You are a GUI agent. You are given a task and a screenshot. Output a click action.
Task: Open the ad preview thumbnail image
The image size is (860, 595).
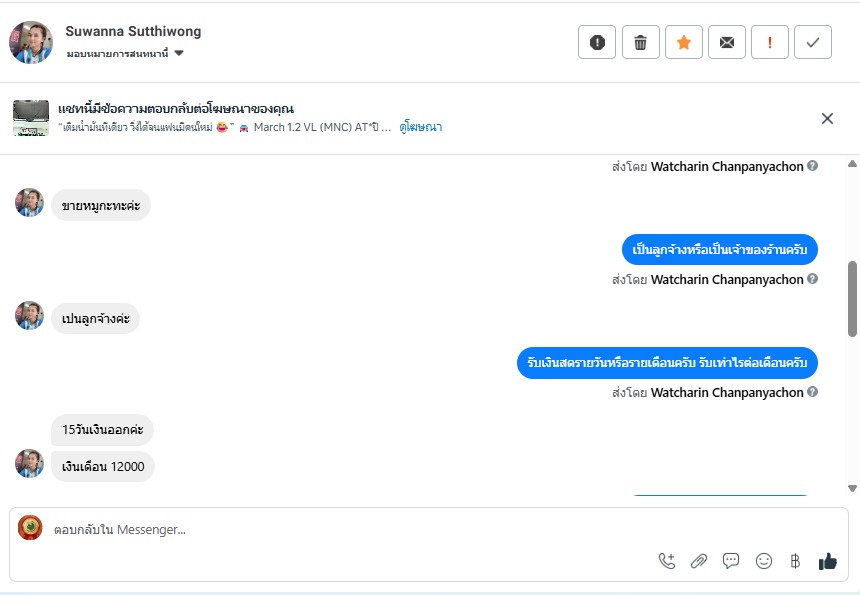click(31, 118)
